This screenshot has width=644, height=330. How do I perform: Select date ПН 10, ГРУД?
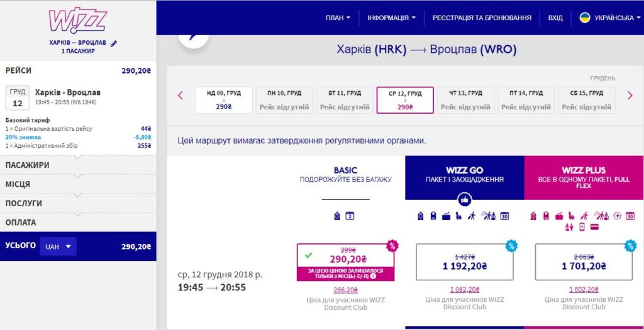click(284, 100)
